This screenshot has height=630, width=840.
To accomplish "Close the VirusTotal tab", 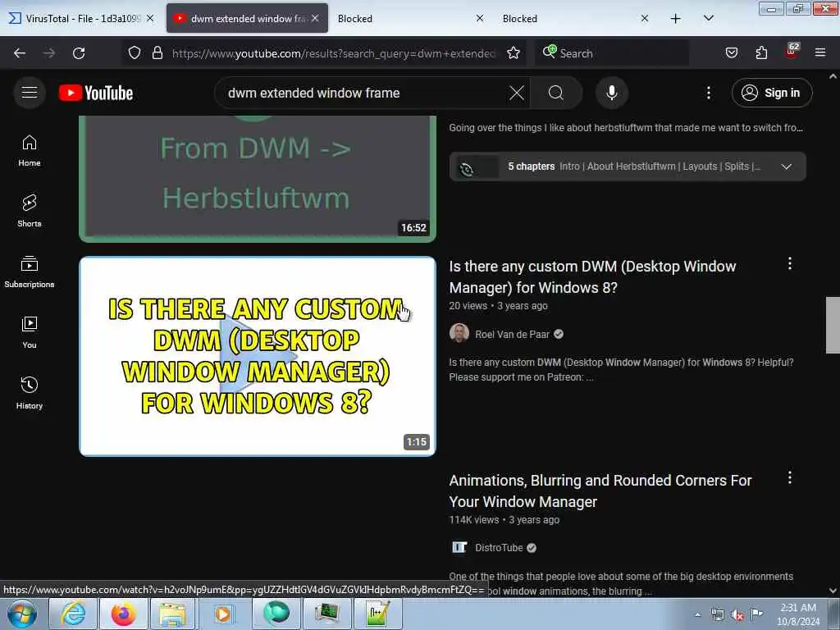I will [x=150, y=18].
